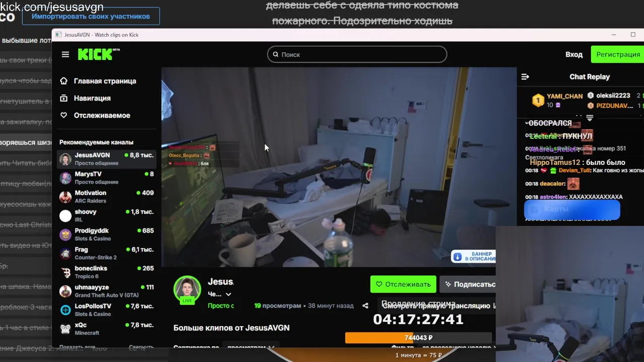Open the hamburger menu in Kick header

pyautogui.click(x=65, y=54)
